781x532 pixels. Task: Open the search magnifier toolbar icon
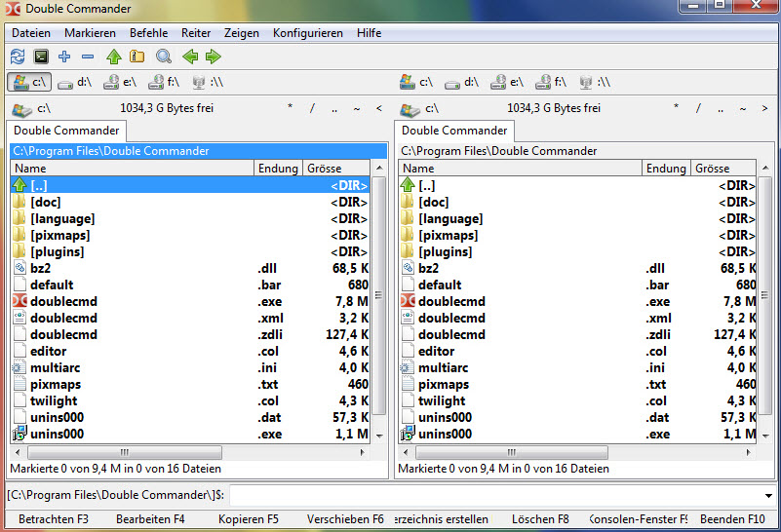pos(164,57)
